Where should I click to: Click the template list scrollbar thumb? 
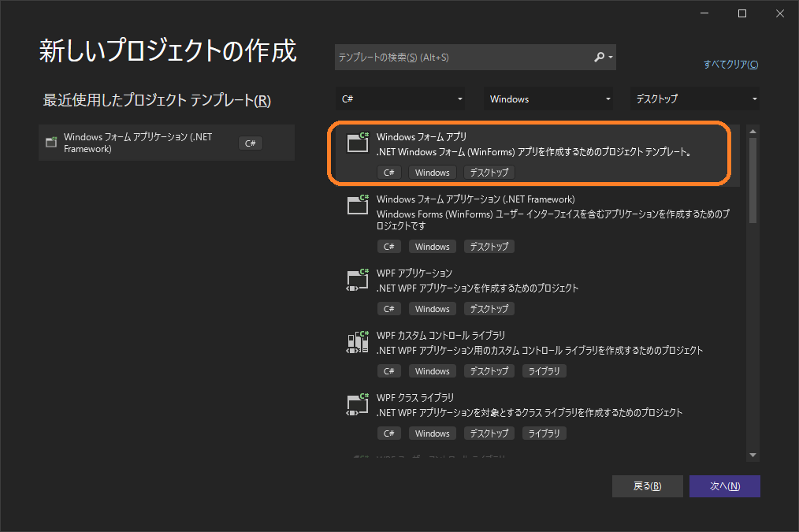753,180
